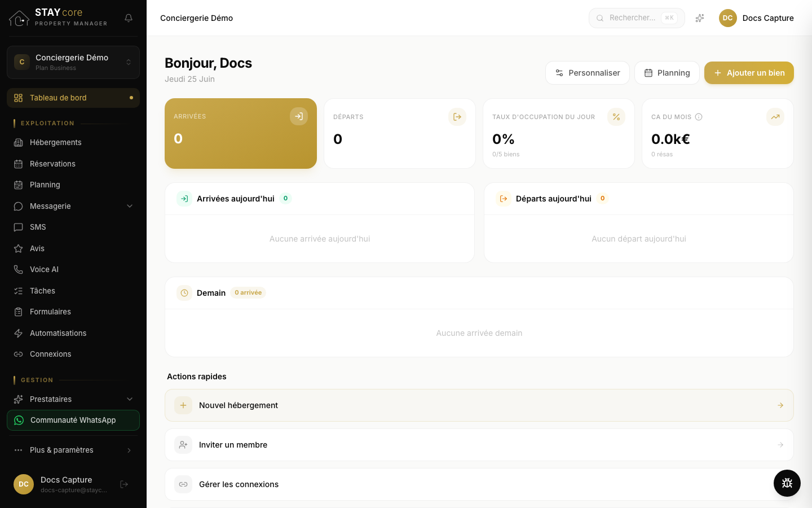Click the arrow on Inviter un membre row
The width and height of the screenshot is (812, 508).
coord(780,445)
